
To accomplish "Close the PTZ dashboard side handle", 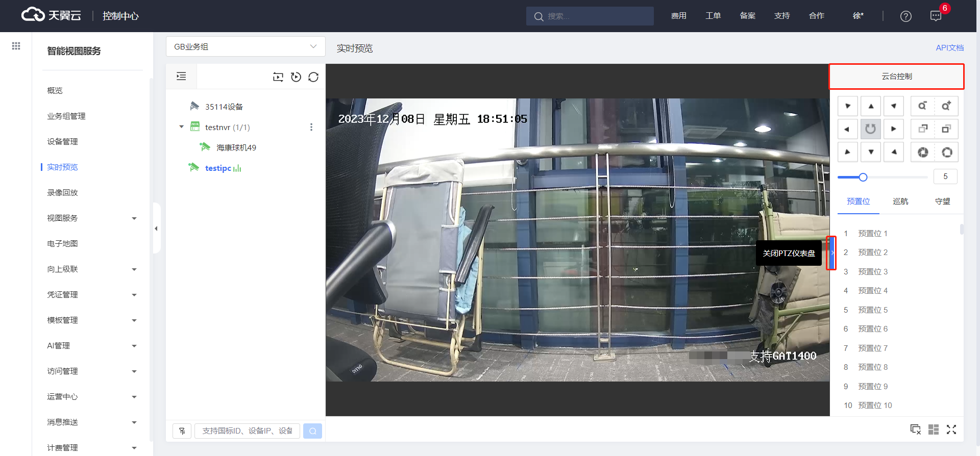I will tap(831, 253).
